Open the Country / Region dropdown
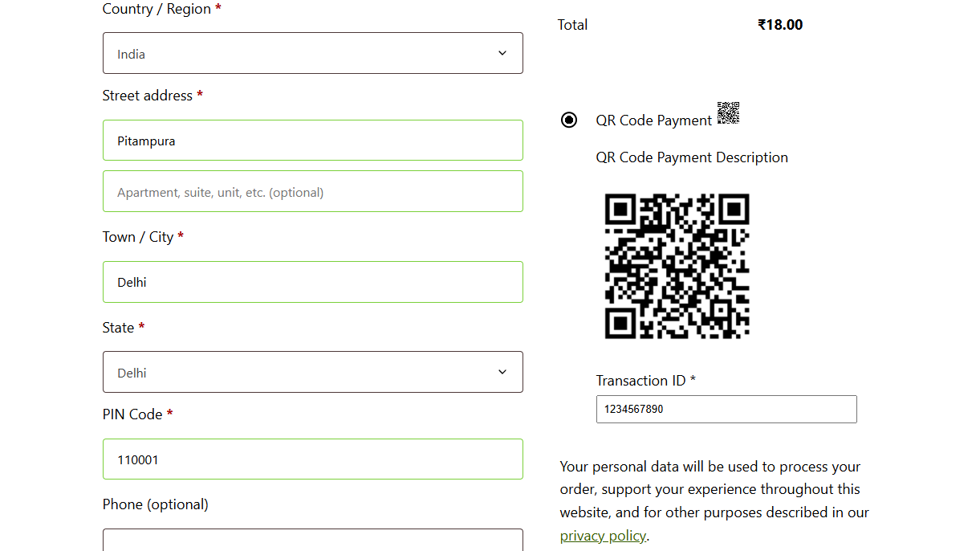Image resolution: width=980 pixels, height=551 pixels. point(313,52)
